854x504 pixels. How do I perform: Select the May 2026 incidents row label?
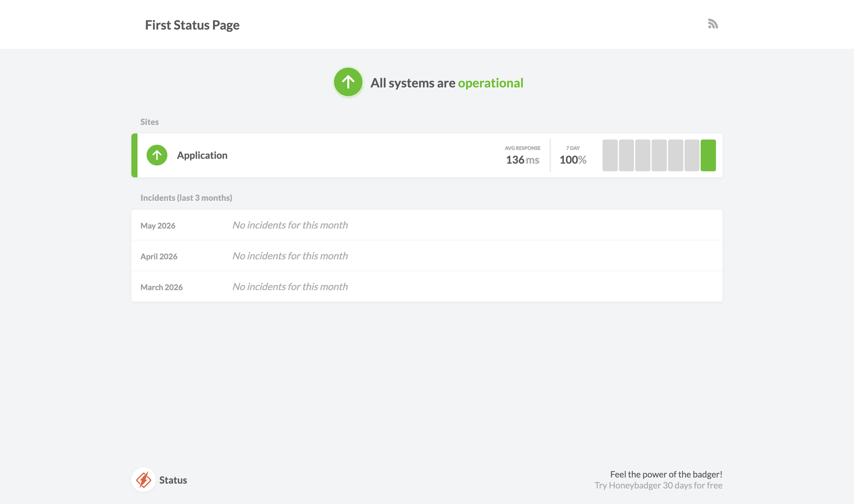pos(158,226)
